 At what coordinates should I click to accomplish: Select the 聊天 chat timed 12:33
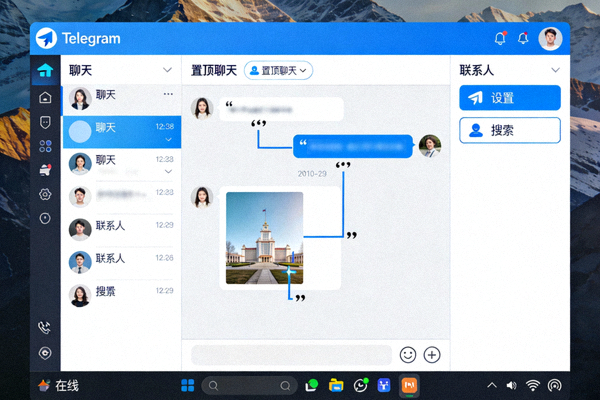[x=122, y=164]
